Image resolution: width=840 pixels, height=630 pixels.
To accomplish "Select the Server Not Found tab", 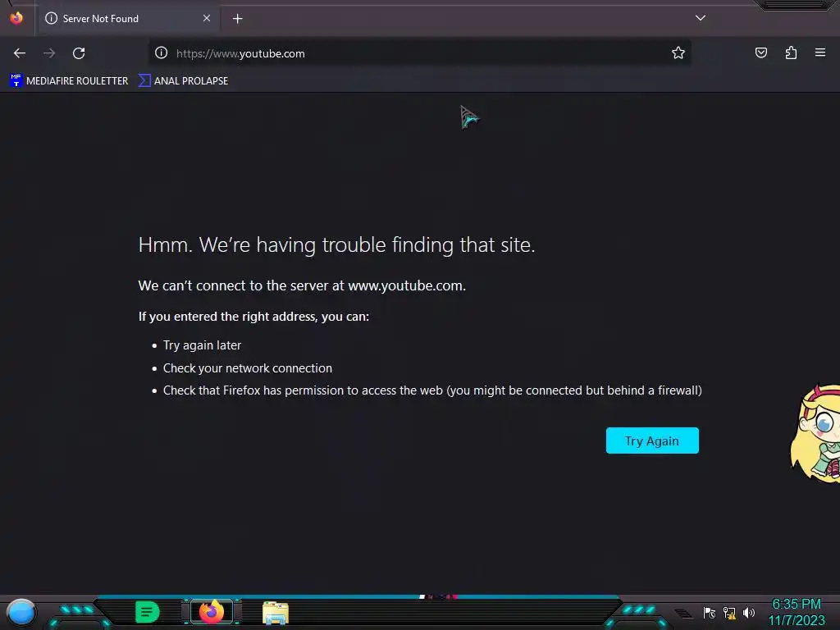I will pyautogui.click(x=128, y=19).
